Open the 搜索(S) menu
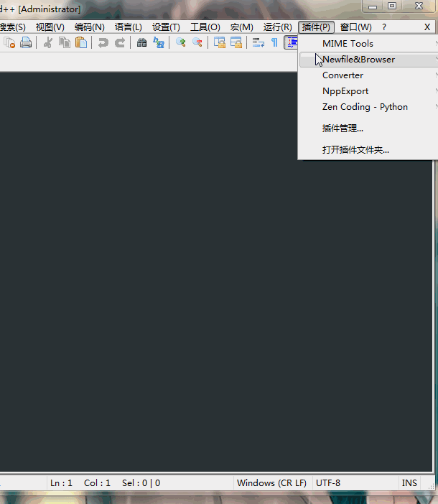Viewport: 438px width, 504px height. 12,27
